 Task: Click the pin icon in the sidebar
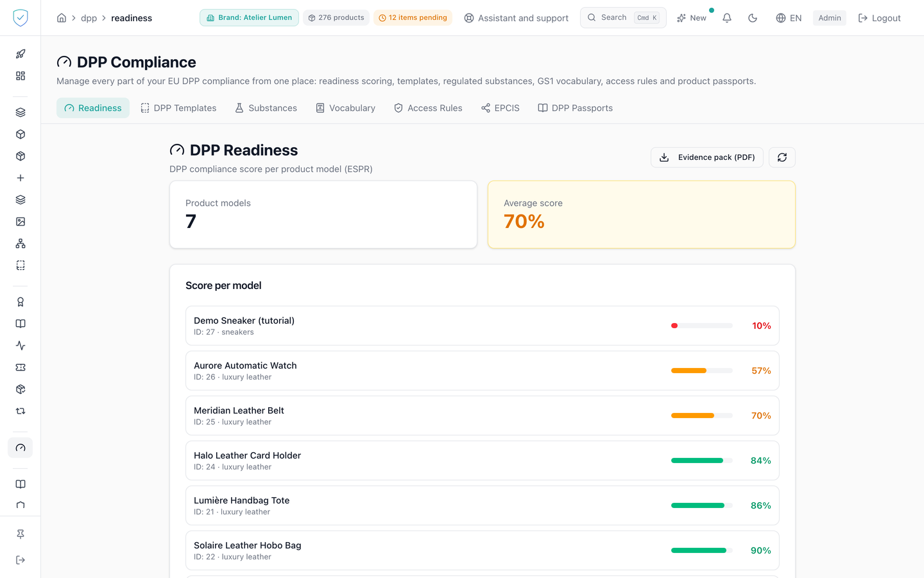pyautogui.click(x=21, y=534)
